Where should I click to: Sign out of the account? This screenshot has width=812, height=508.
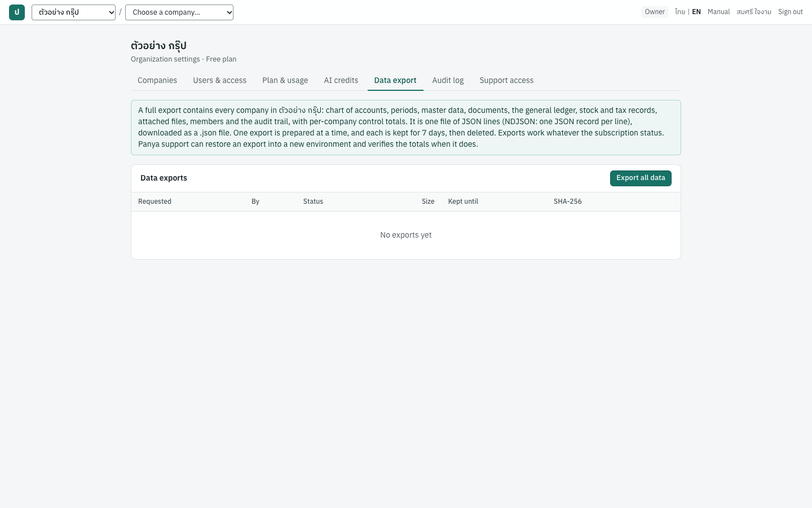point(791,12)
